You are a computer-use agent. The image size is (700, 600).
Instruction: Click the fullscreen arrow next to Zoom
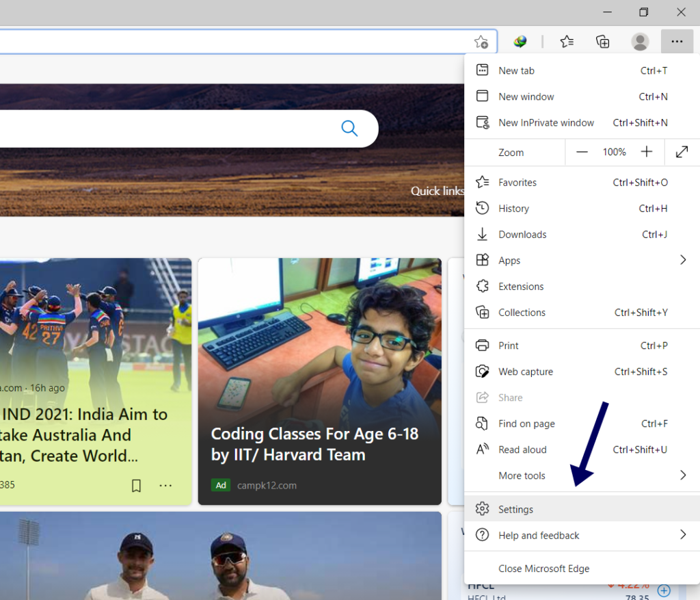pyautogui.click(x=682, y=152)
